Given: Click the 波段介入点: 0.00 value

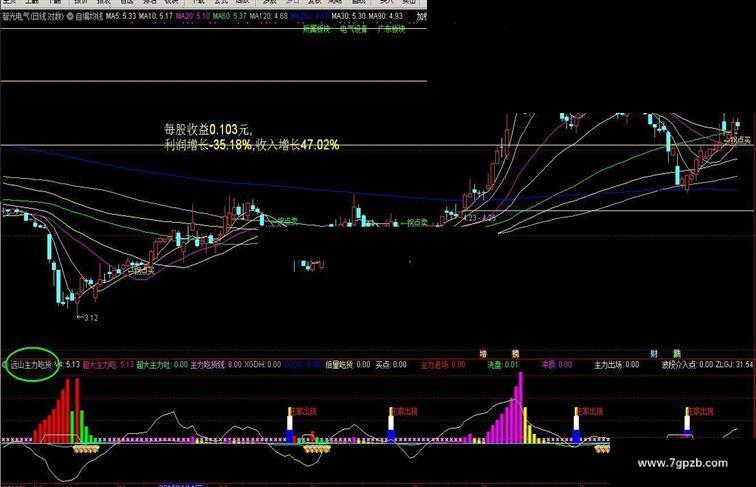Looking at the screenshot, I should [x=688, y=365].
